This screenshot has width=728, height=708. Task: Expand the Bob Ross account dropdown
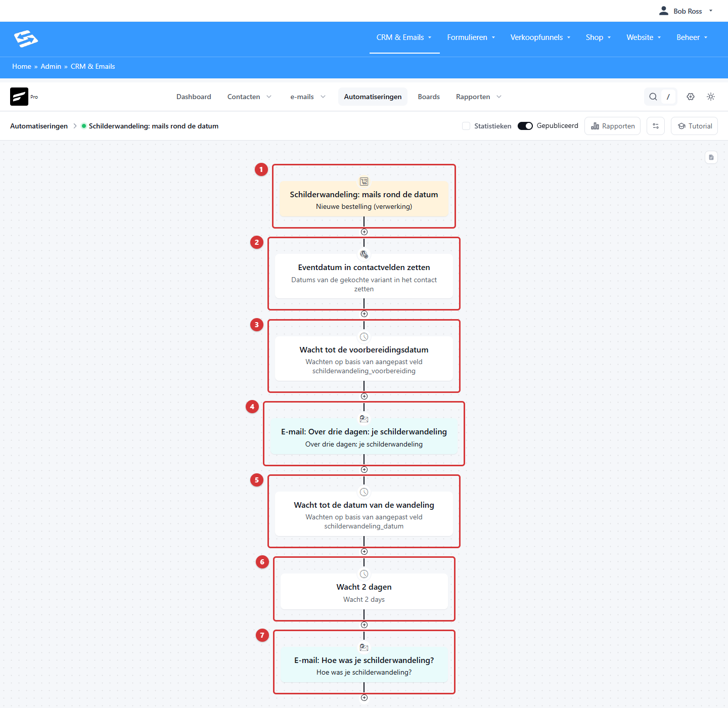point(711,11)
